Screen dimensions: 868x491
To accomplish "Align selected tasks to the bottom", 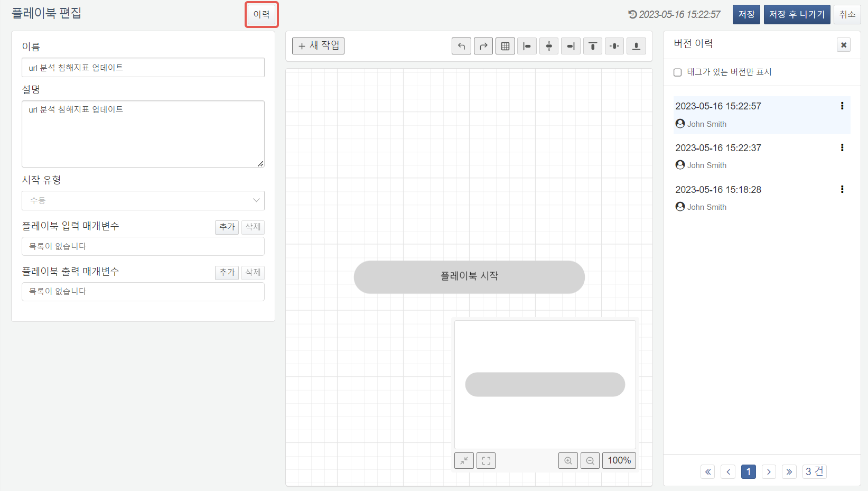I will 636,46.
